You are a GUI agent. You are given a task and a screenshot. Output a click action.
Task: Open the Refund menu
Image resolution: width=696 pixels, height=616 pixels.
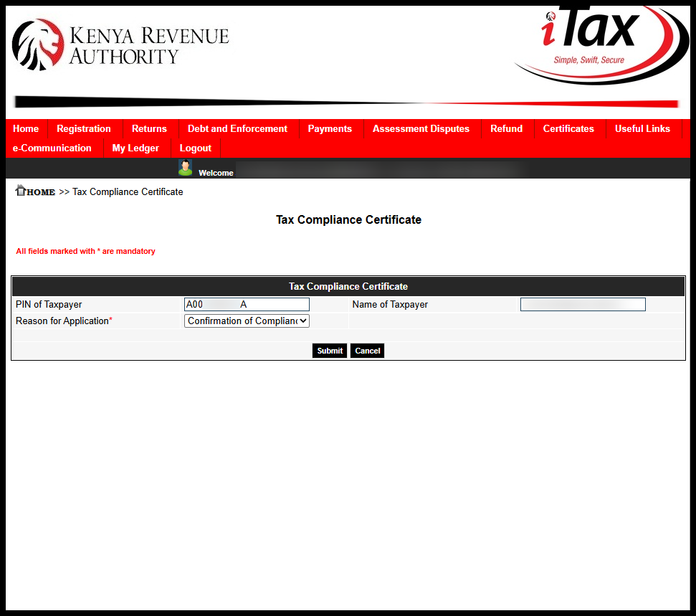point(506,129)
